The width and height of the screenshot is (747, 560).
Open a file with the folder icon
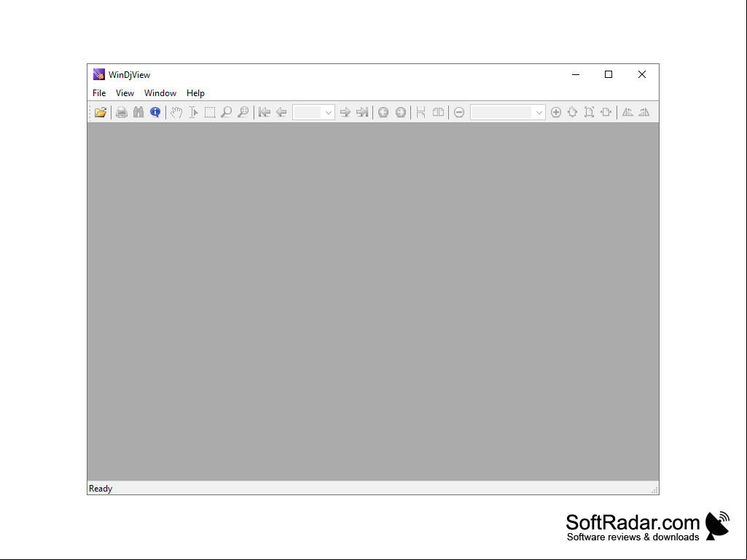101,112
